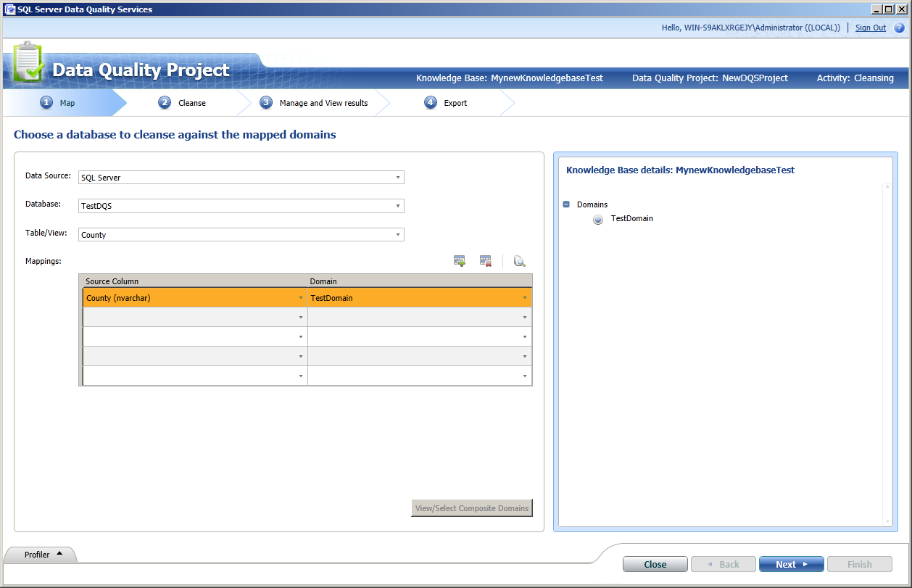This screenshot has height=588, width=912.
Task: Open the Database dropdown showing TestDQS
Action: click(397, 206)
